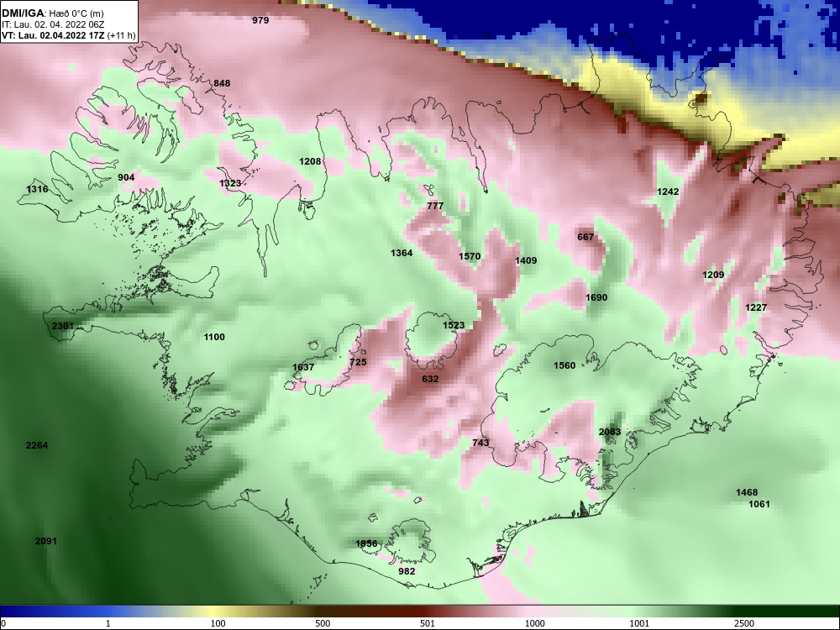Click the 1227 value near east coast
The height and width of the screenshot is (630, 840).
[x=756, y=307]
